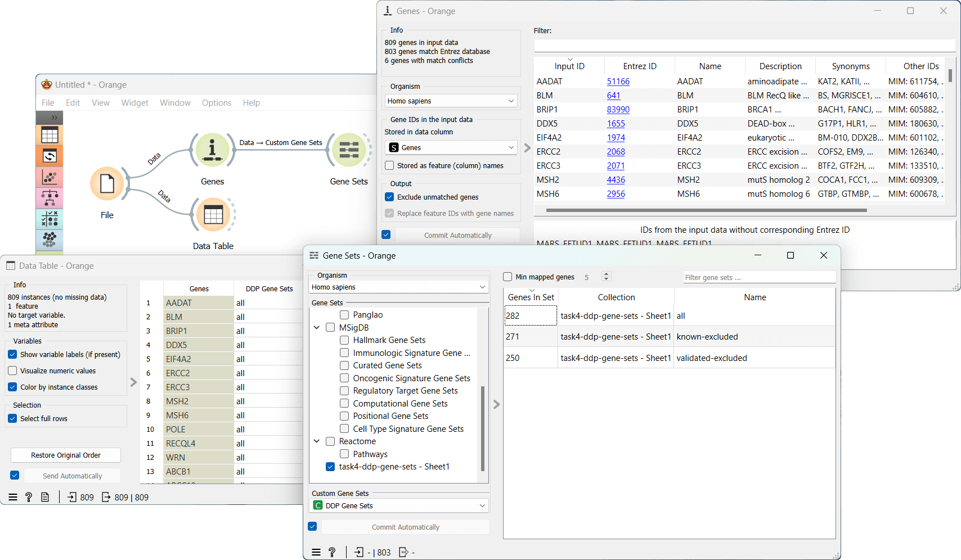
Task: Click Gene Sets input summary icon
Action: pyautogui.click(x=359, y=552)
